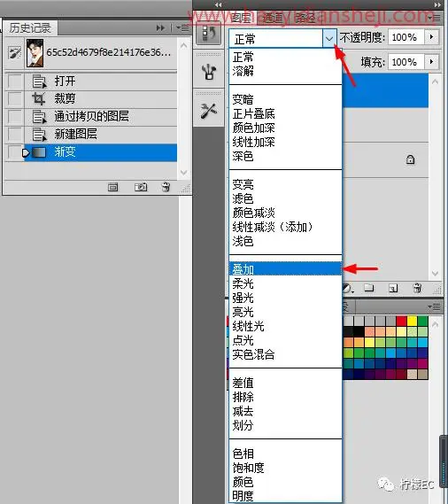Open opacity 不透明度 slider arrow
Screen dimensions: 448x504
431,37
